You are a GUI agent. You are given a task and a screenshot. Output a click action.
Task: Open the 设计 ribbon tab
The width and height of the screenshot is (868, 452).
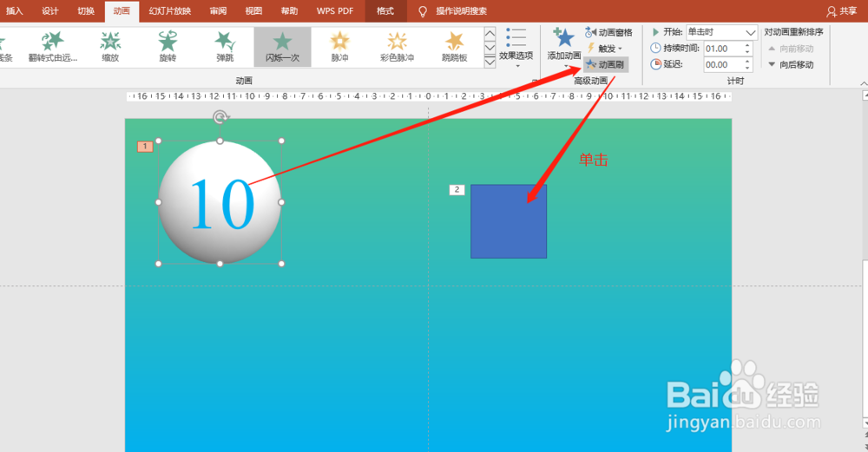[49, 11]
